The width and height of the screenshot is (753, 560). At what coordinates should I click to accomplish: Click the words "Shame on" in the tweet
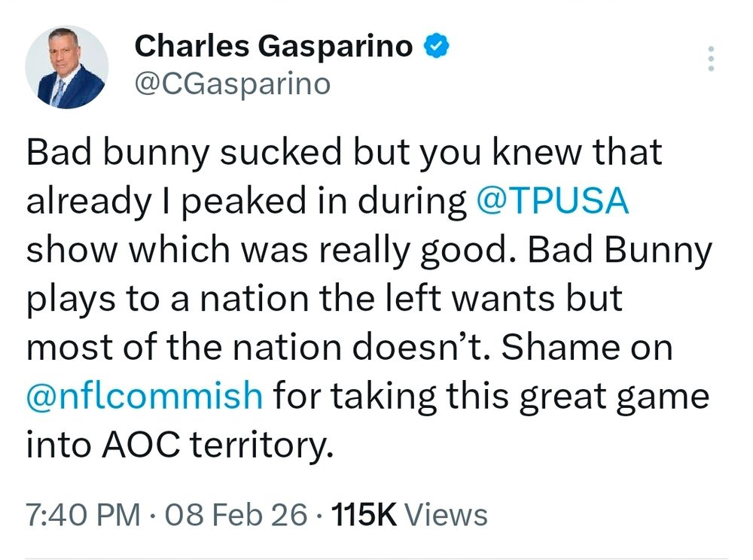(587, 347)
